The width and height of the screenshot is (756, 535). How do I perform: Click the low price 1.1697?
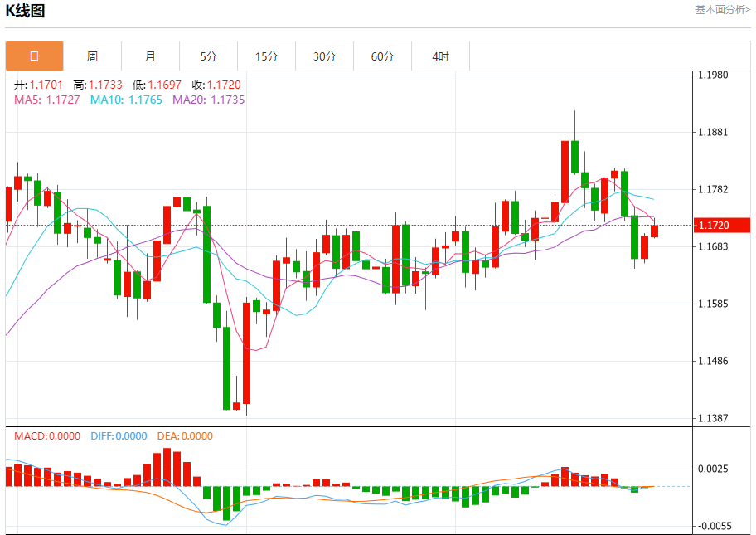point(164,85)
